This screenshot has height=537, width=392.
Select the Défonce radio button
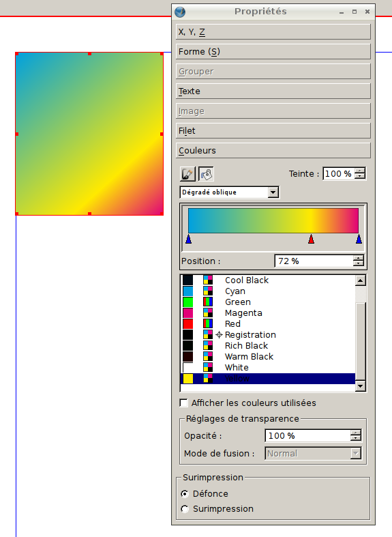(185, 494)
